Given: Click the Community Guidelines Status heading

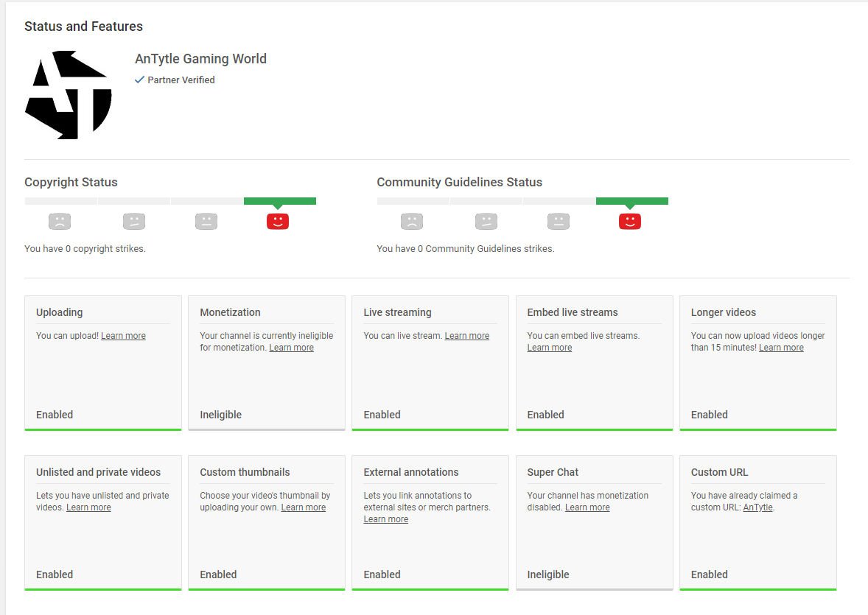Looking at the screenshot, I should tap(460, 182).
